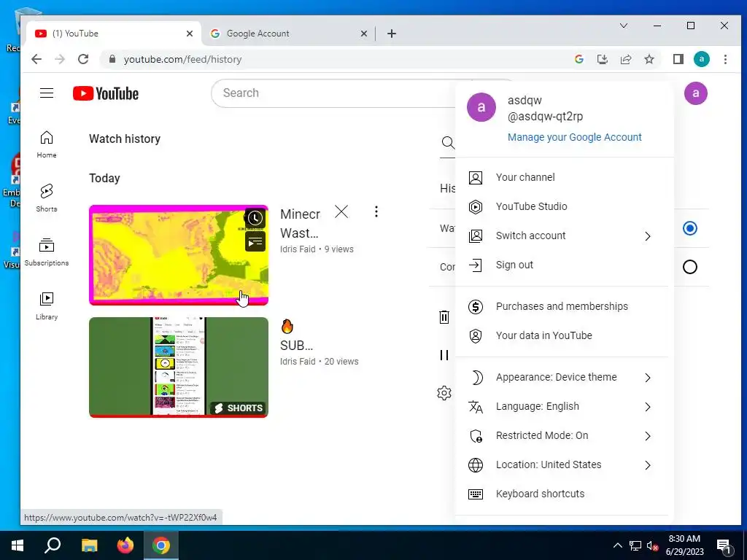Click Idris Faid channel under Minecraft video
This screenshot has height=560, width=747.
click(x=298, y=249)
